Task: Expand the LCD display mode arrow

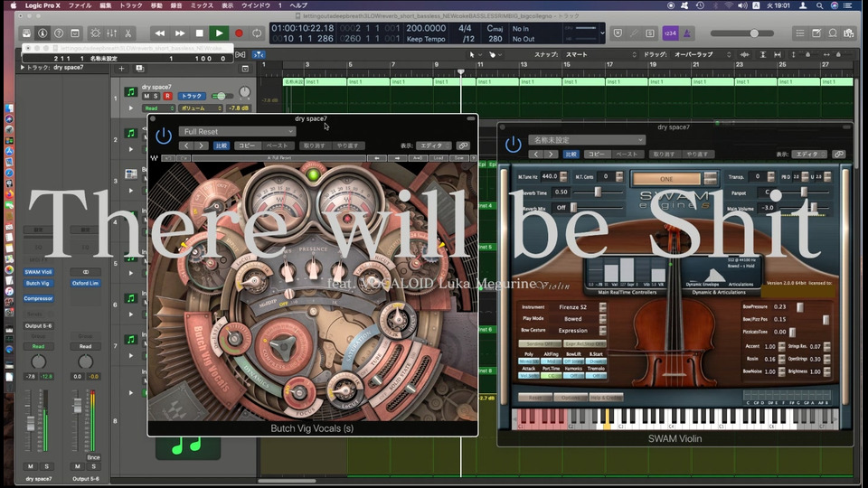Action: click(602, 33)
